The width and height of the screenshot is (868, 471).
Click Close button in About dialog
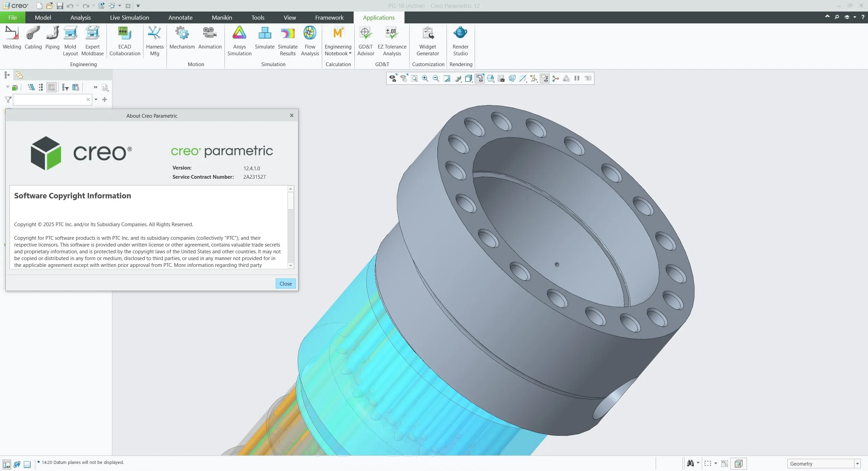point(285,283)
